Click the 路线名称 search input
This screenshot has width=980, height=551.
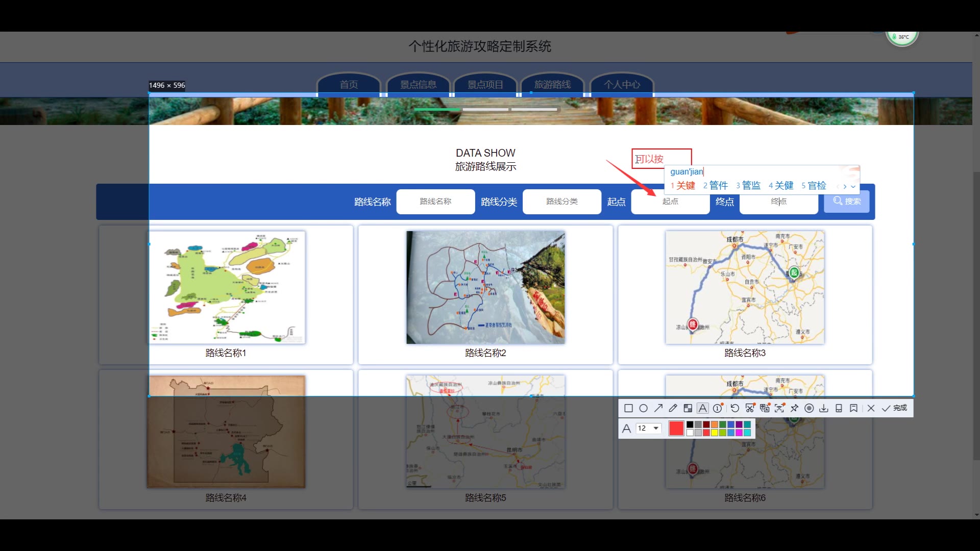(x=435, y=202)
